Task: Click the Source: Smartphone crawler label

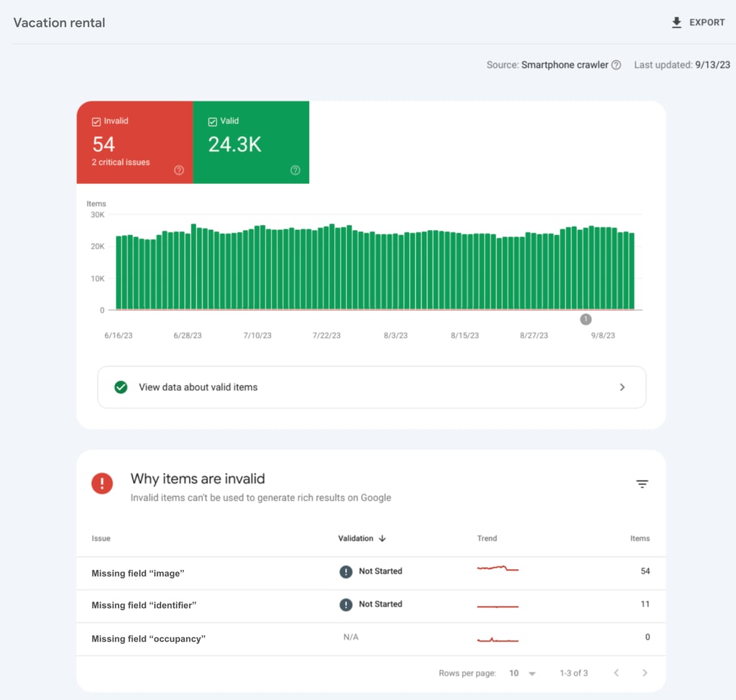Action: pyautogui.click(x=547, y=65)
